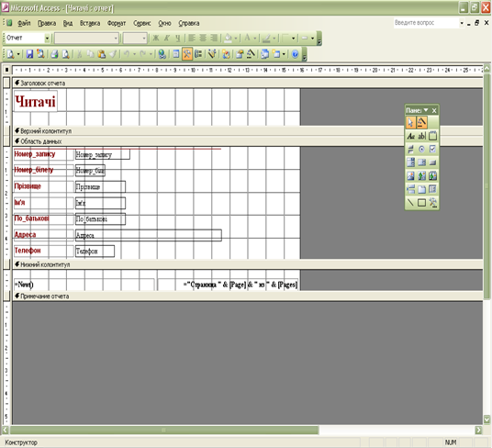Click the Print icon in the toolbar
This screenshot has width=492, height=448.
pos(54,54)
